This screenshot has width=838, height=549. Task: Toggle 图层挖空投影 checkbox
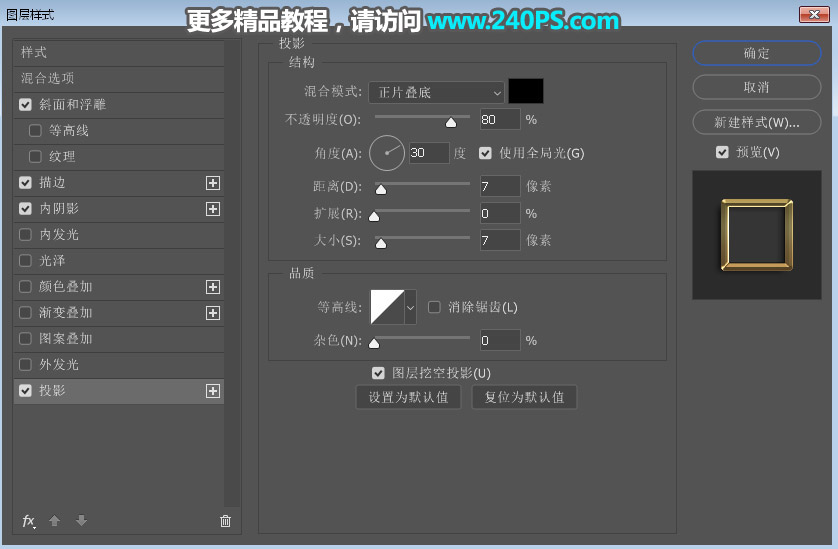pyautogui.click(x=378, y=373)
